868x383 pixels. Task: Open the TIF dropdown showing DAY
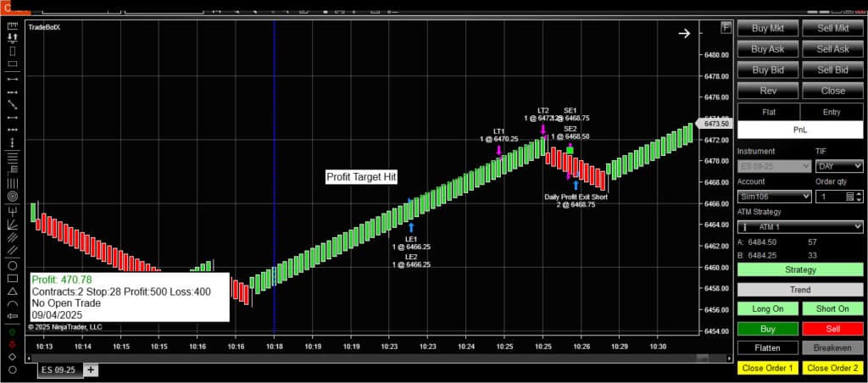(839, 165)
